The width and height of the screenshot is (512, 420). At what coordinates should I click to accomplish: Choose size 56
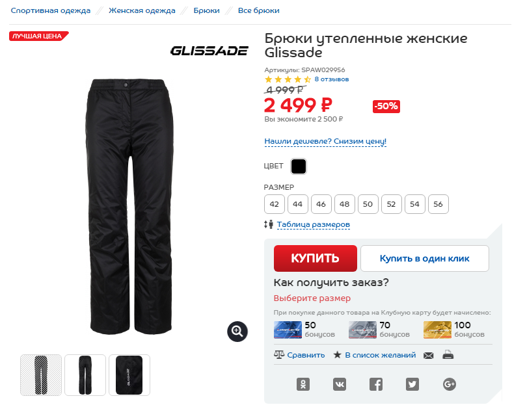[x=438, y=204]
